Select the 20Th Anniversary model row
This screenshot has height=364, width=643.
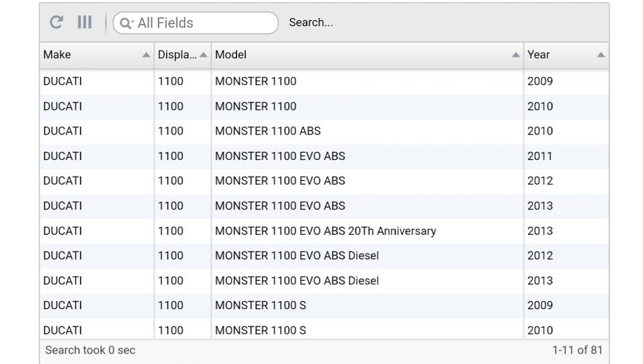tap(326, 231)
